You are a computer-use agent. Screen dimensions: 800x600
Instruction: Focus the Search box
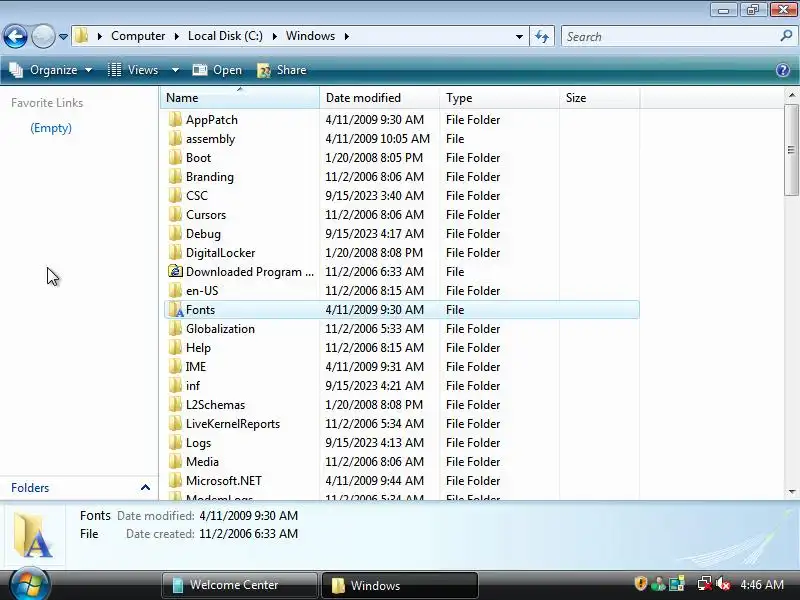tap(670, 37)
